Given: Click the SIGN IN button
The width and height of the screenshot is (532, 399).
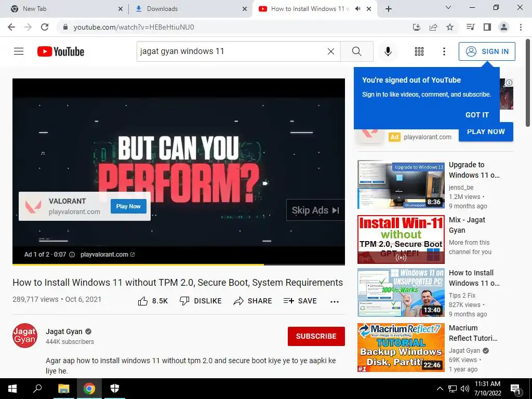Looking at the screenshot, I should click(x=487, y=51).
